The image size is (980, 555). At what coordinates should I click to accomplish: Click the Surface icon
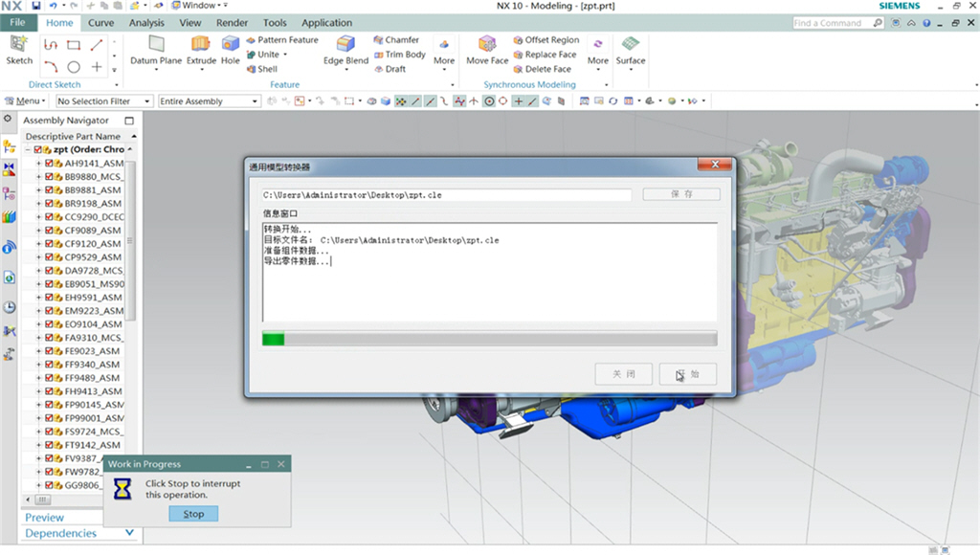(631, 45)
